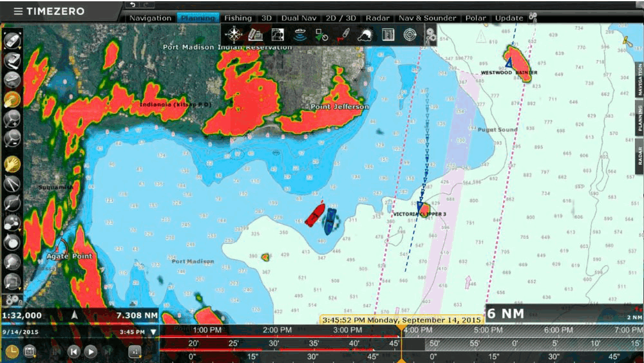Switch to the Fishing workspace tab
The width and height of the screenshot is (644, 363).
(x=238, y=18)
